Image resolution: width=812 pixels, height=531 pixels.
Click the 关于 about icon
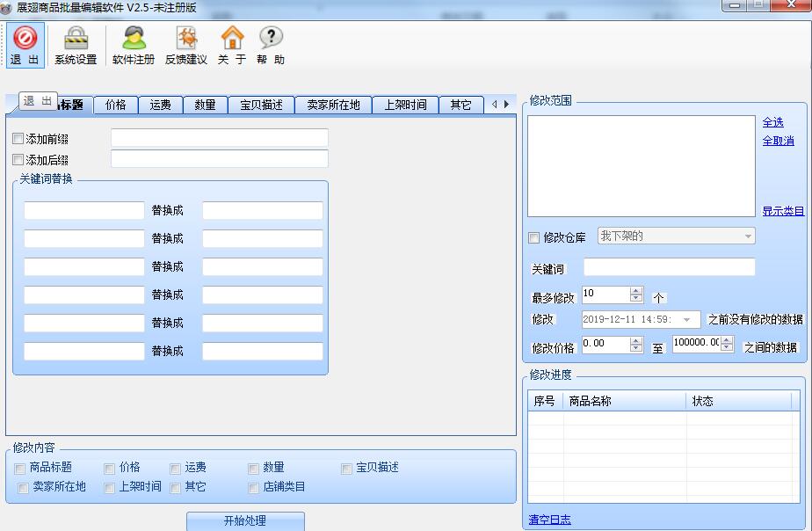tap(230, 44)
